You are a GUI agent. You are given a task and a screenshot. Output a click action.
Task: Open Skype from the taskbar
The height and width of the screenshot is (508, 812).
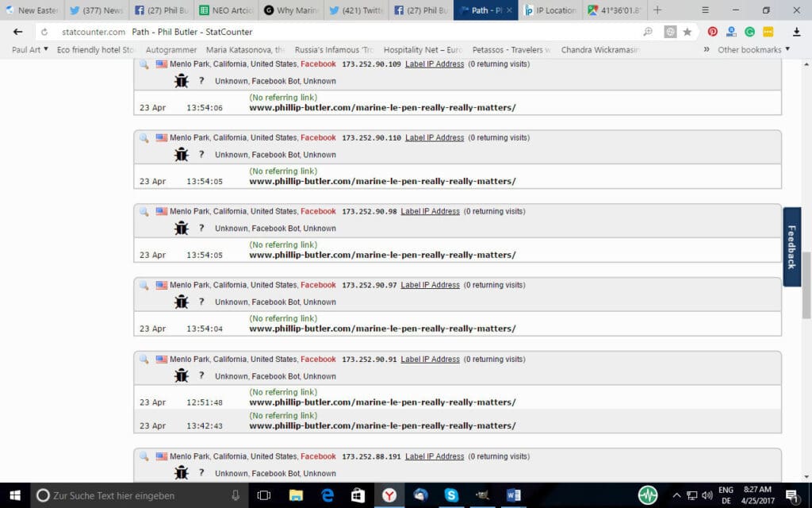(451, 495)
